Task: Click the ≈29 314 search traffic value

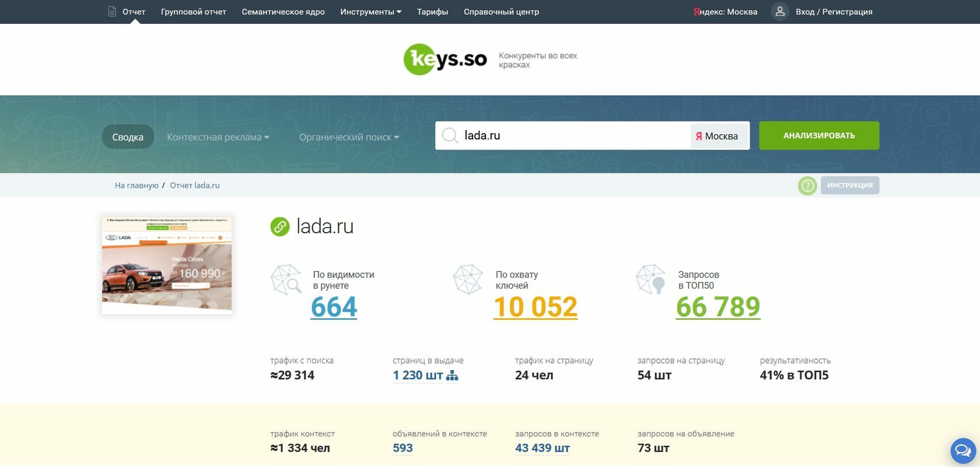Action: click(x=292, y=375)
